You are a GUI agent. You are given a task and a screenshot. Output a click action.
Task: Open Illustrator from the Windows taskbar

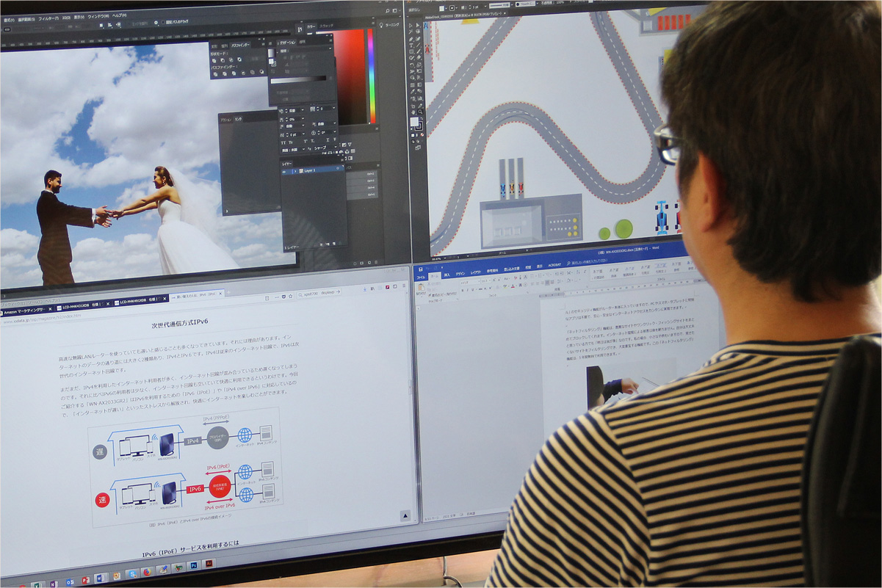(209, 563)
